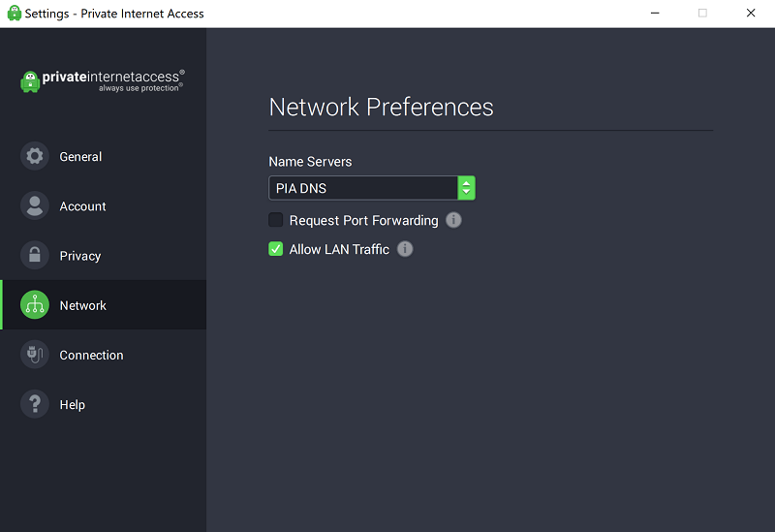The height and width of the screenshot is (532, 775).
Task: Click the Help question mark icon
Action: pos(35,404)
